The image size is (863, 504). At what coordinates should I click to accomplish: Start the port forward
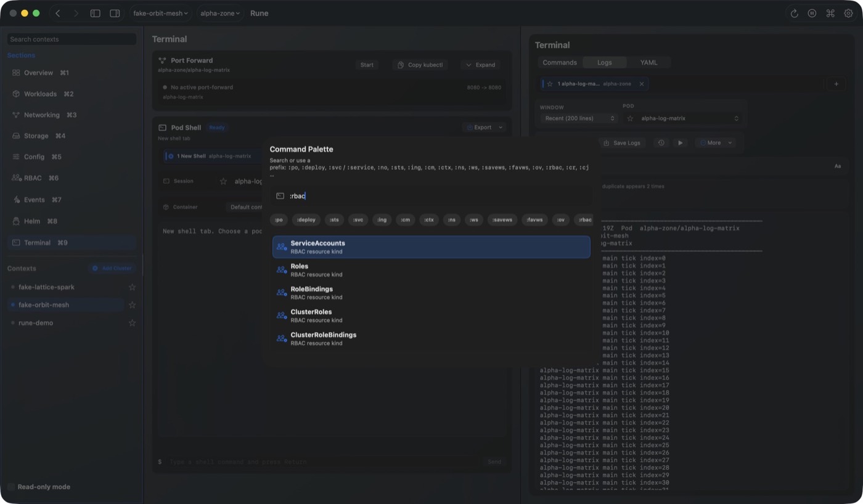coord(367,65)
